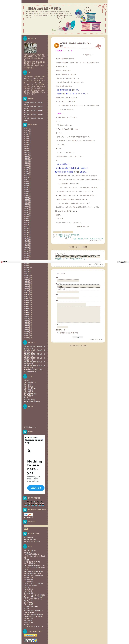Image resolution: width=129 pixels, height=644 pixels.
Task: Click the メールアドレス input field
Action: click(x=68, y=292)
